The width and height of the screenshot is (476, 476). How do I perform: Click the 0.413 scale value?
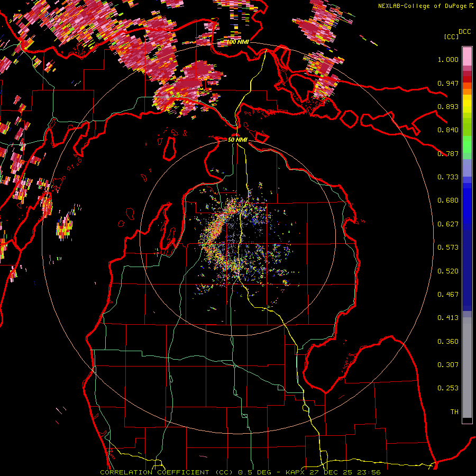click(x=448, y=318)
